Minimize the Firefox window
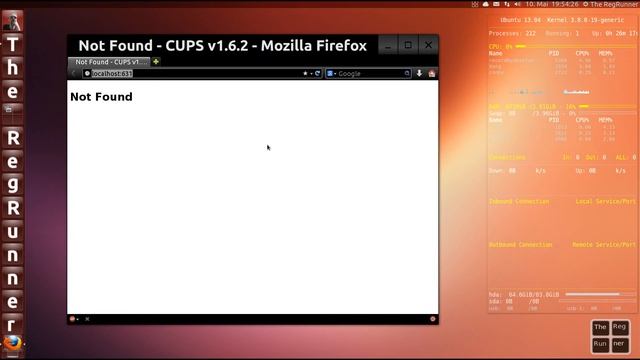This screenshot has width=640, height=360. coord(388,45)
